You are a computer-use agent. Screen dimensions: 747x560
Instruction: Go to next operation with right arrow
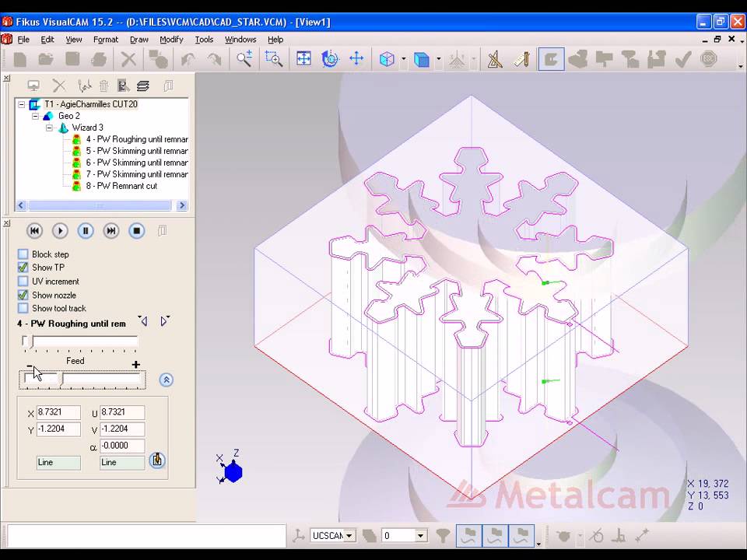click(164, 321)
